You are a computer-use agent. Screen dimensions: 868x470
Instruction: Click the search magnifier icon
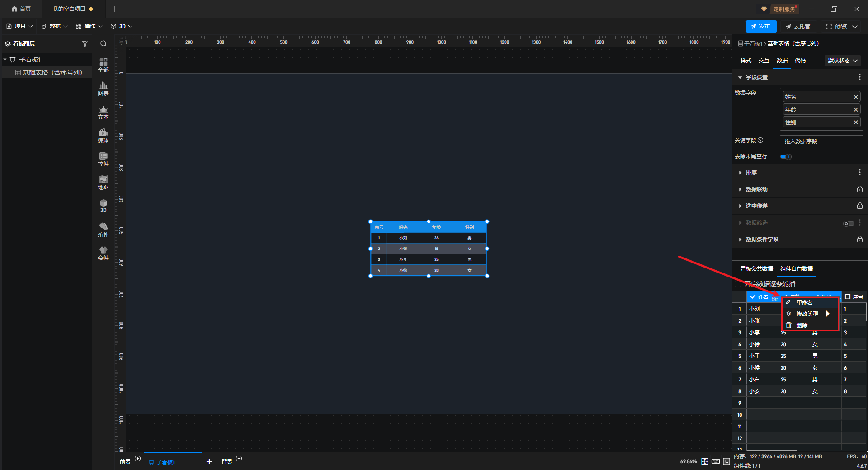click(104, 44)
